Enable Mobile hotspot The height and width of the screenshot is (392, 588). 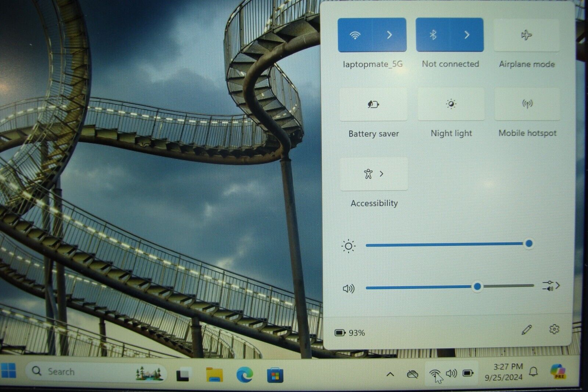pyautogui.click(x=527, y=104)
